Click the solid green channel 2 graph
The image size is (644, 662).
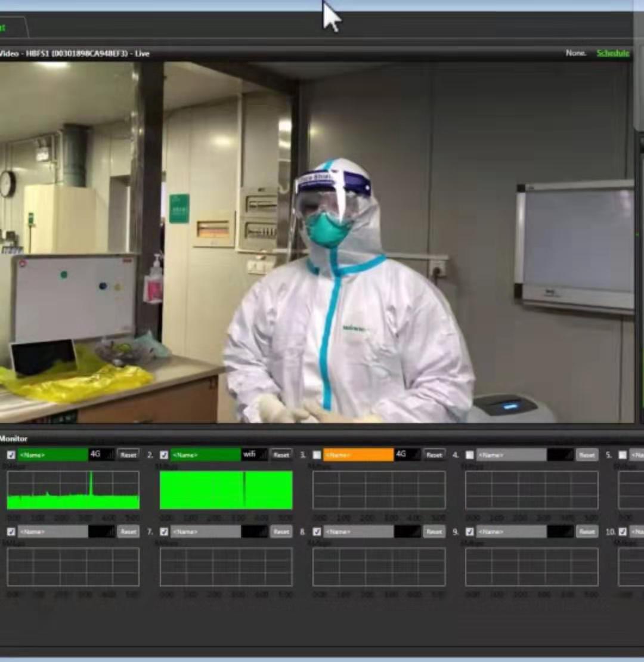click(x=226, y=490)
